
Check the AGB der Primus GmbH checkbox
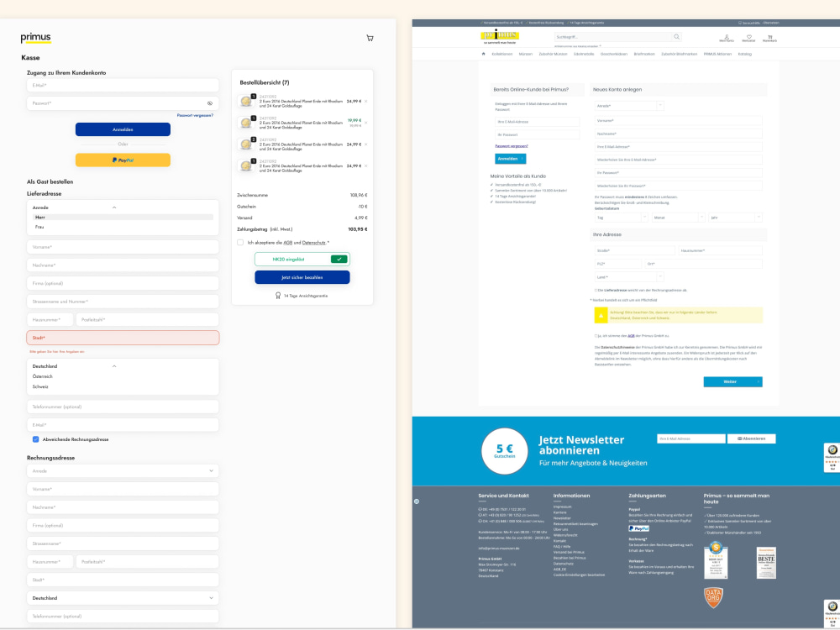coord(596,336)
